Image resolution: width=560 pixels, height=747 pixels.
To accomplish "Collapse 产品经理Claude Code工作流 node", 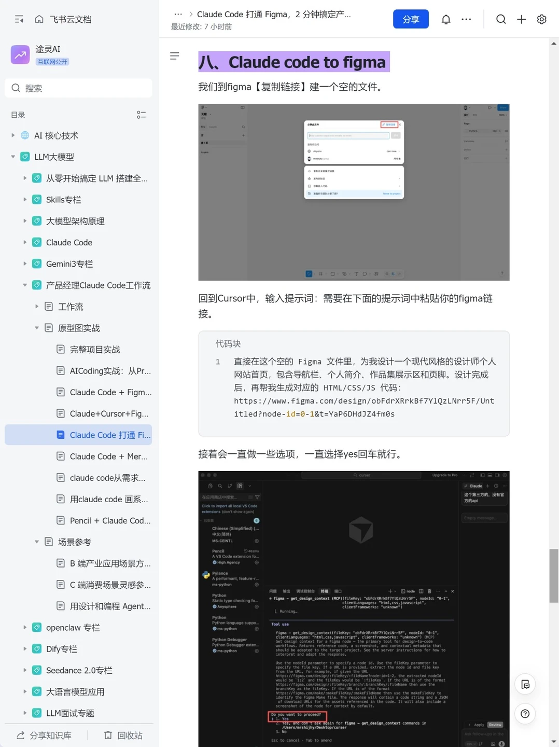I will (25, 285).
